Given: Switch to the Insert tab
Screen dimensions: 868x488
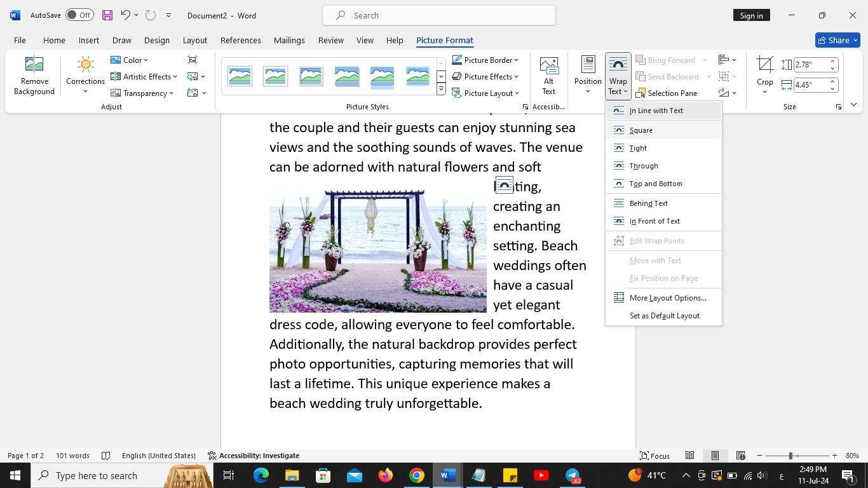Looking at the screenshot, I should point(89,40).
